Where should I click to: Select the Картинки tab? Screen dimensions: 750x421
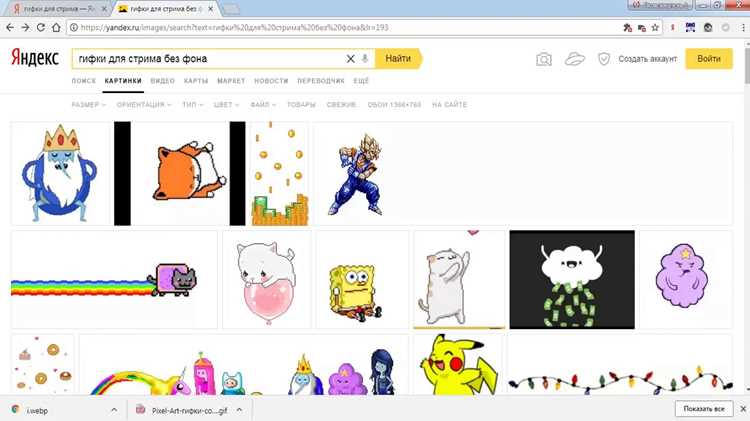pyautogui.click(x=123, y=81)
